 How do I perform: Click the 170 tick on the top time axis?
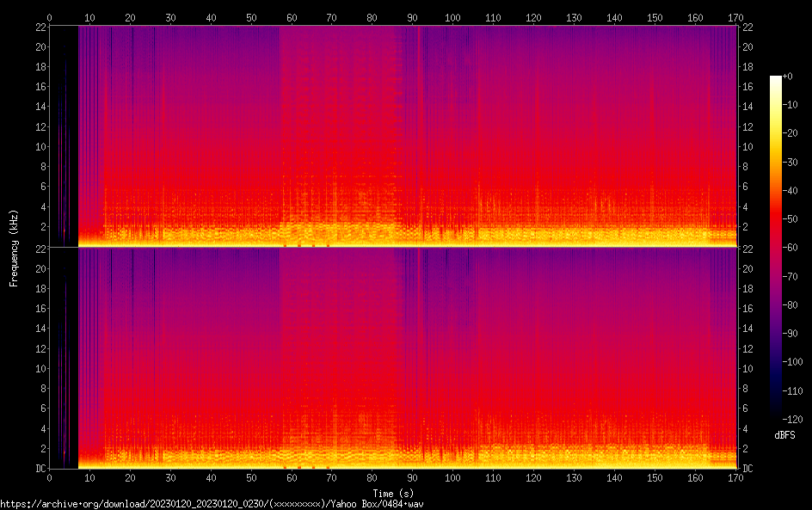tap(735, 17)
